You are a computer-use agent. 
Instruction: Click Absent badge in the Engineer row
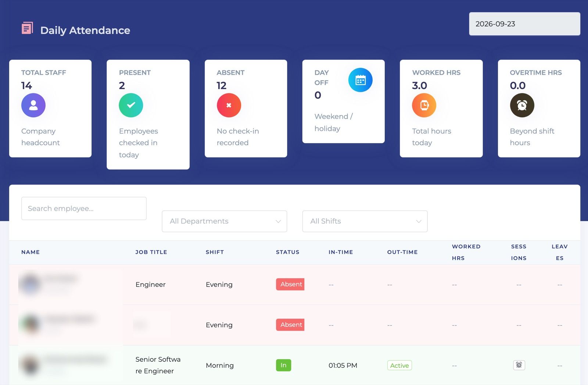(x=290, y=284)
